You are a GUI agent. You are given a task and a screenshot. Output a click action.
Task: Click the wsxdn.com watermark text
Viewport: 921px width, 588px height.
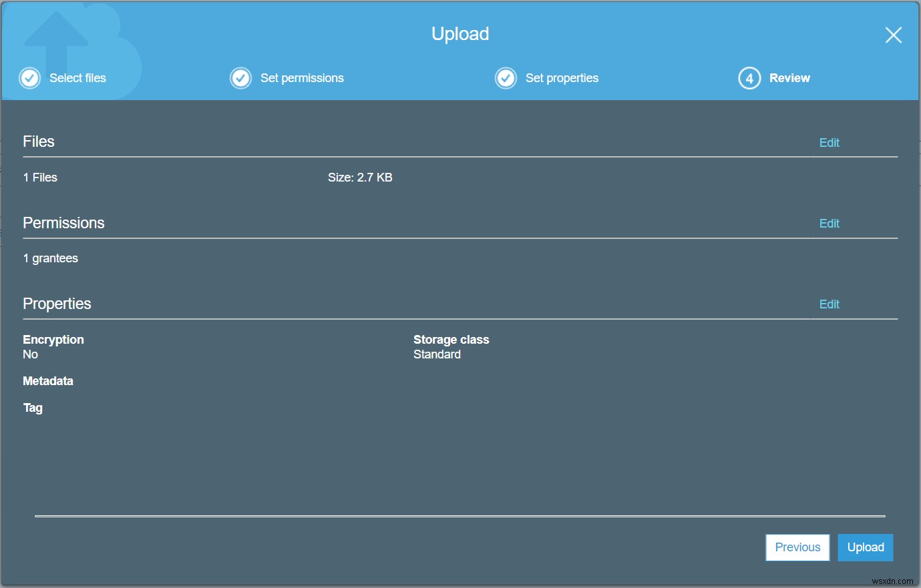[893, 580]
